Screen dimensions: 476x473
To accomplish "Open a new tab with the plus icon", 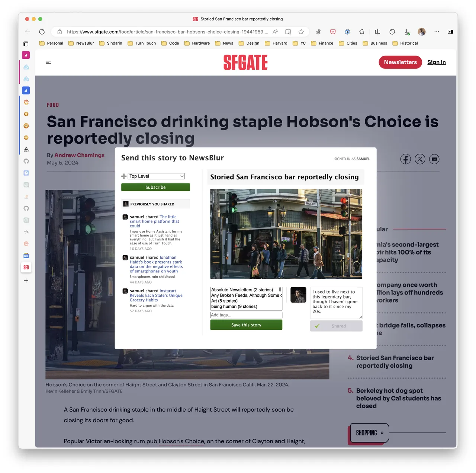I will pos(26,281).
